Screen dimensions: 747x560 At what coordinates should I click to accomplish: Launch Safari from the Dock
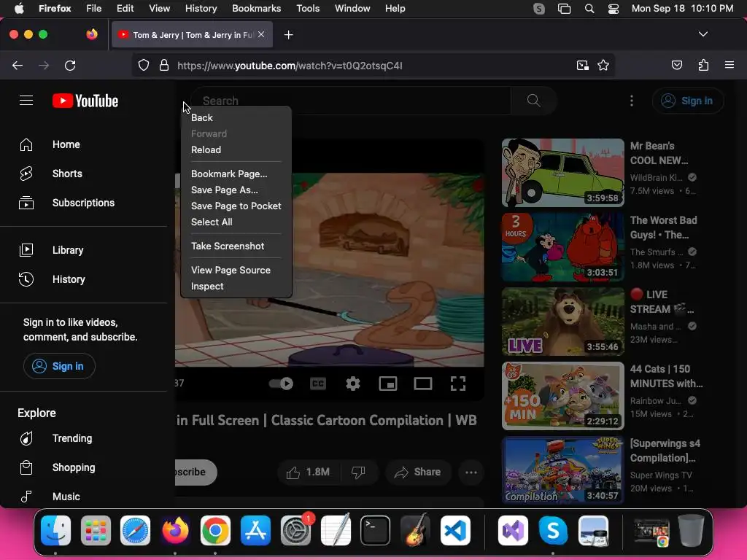(135, 530)
